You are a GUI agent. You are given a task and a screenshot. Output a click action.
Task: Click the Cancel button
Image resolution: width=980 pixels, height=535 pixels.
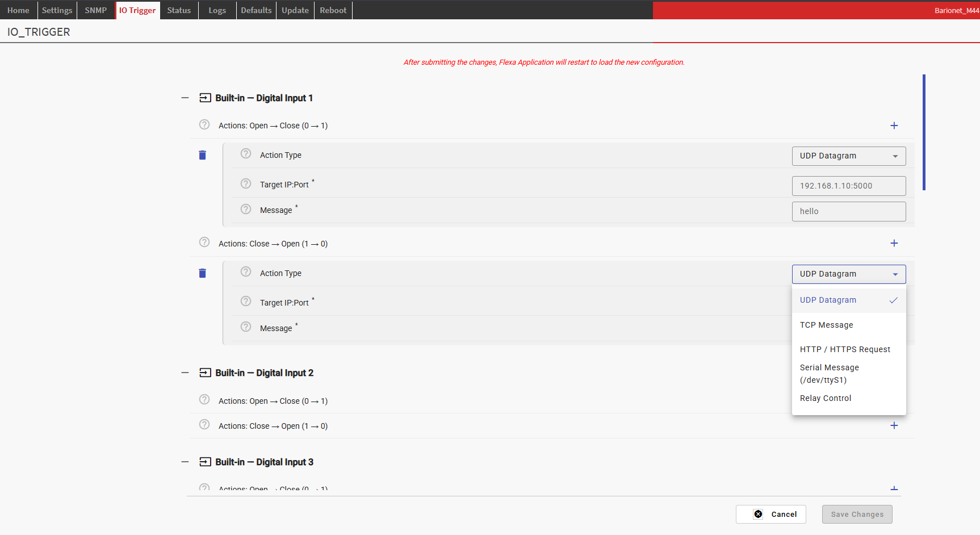(770, 514)
